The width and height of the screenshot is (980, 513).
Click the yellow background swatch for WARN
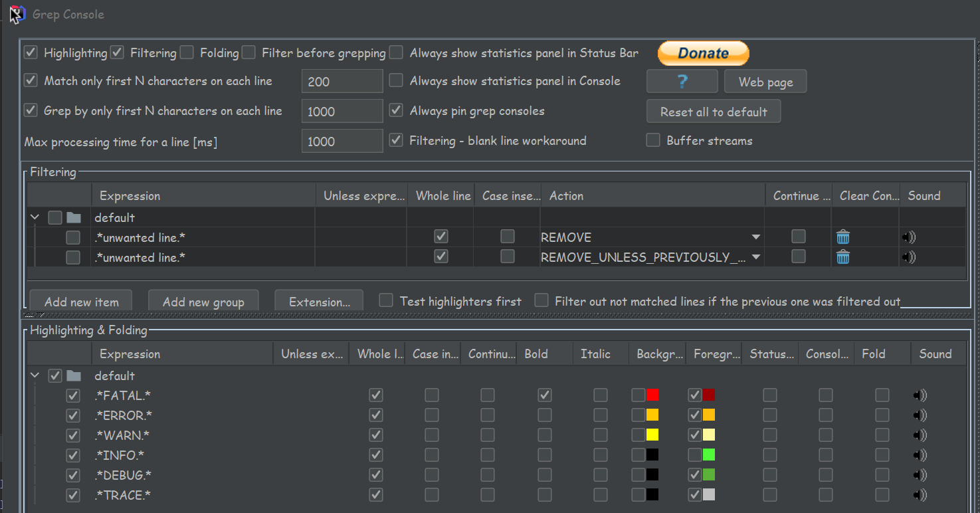652,435
